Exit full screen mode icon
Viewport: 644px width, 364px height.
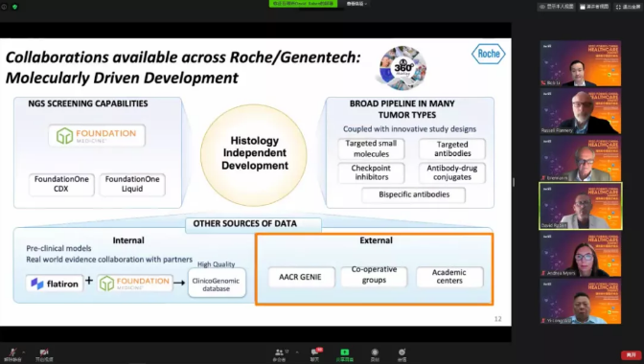tap(628, 7)
